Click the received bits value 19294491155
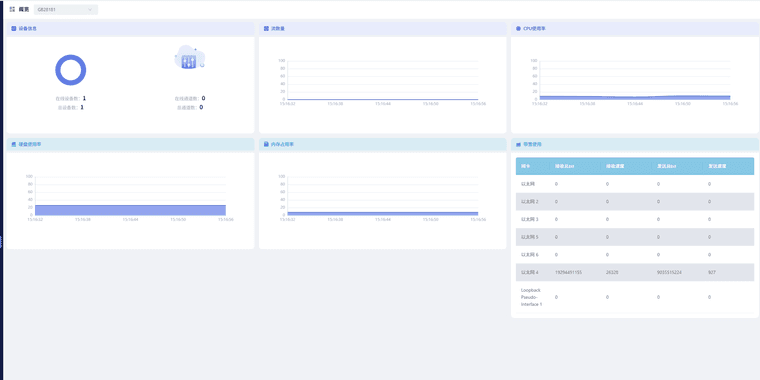This screenshot has width=760, height=380. click(569, 272)
